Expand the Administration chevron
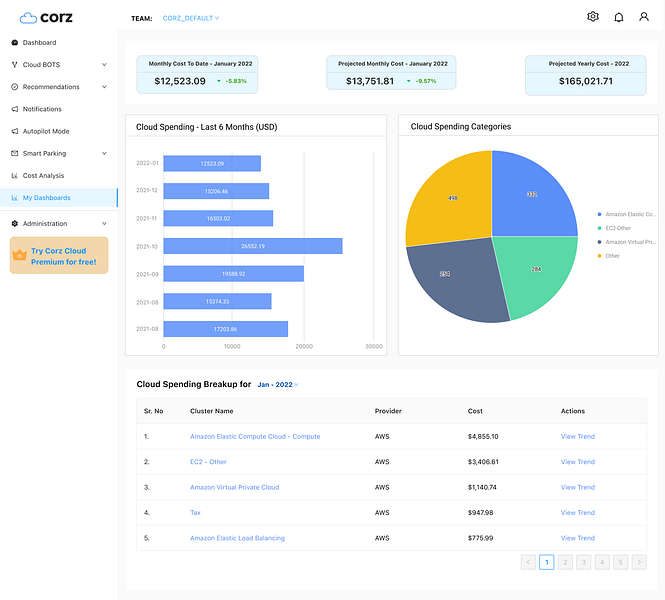 pyautogui.click(x=104, y=223)
